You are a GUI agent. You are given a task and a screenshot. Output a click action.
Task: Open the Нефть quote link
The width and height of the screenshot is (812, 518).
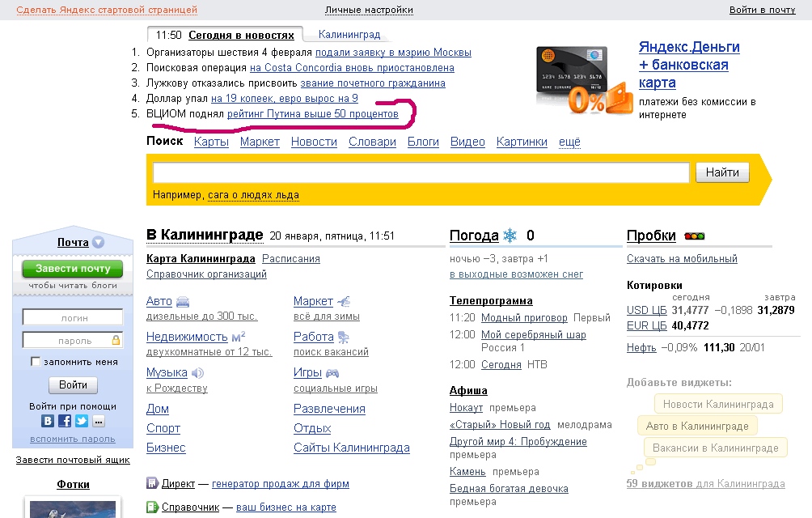(641, 347)
